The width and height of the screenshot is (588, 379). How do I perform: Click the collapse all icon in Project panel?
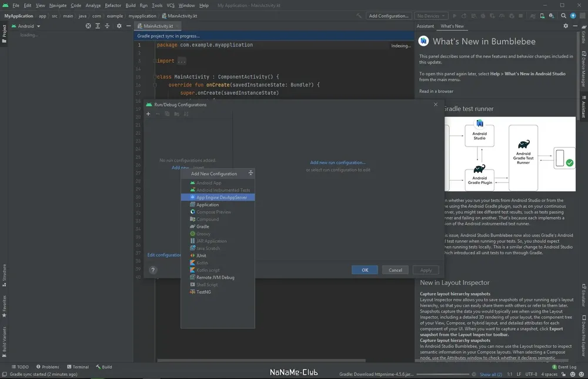point(107,26)
